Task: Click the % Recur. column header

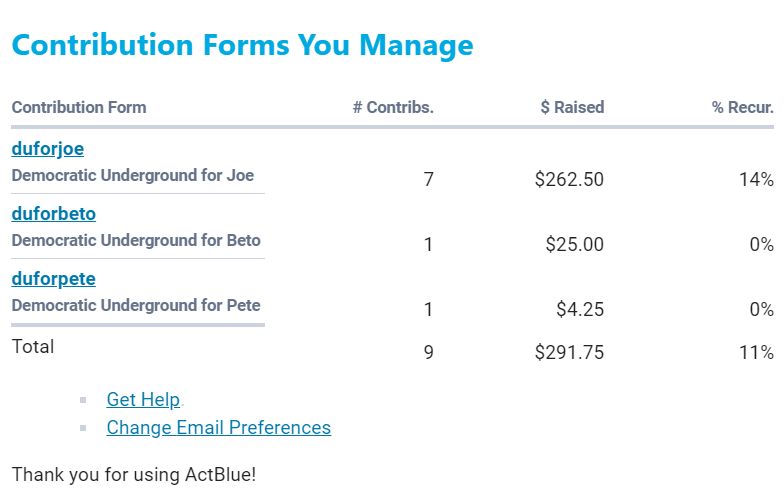Action: 742,107
